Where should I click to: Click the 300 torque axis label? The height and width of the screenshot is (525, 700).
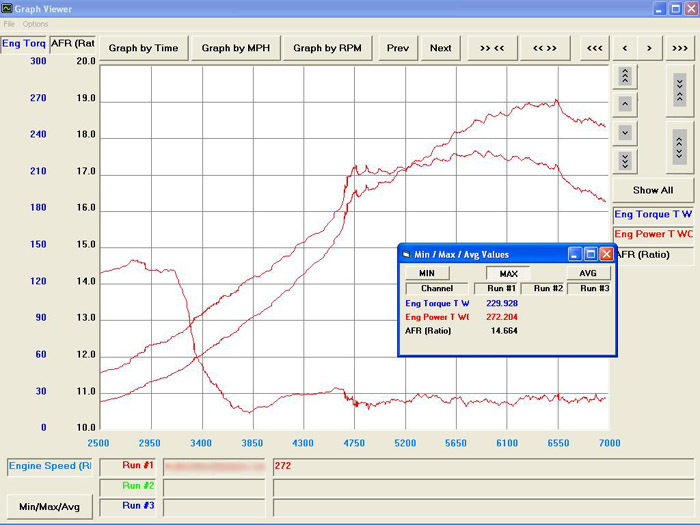[38, 61]
